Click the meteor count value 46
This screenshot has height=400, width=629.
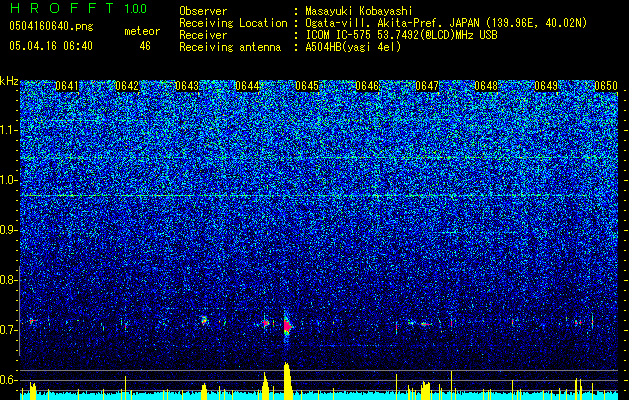coord(145,46)
